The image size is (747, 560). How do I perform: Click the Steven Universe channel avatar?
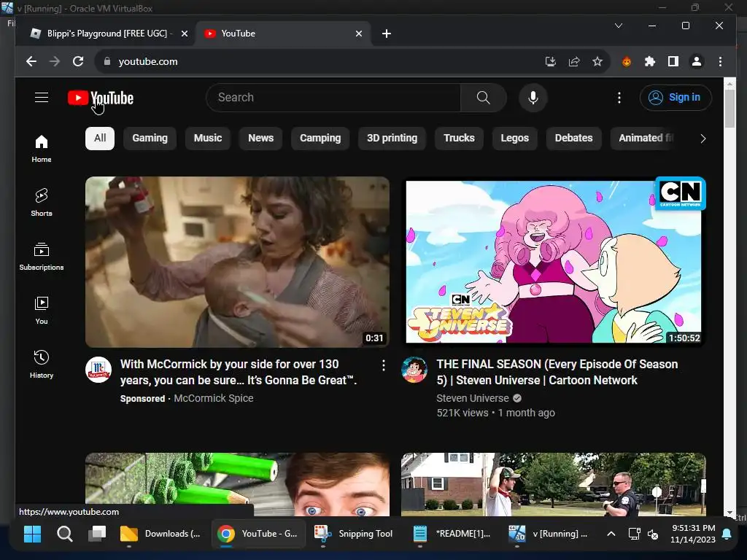[x=414, y=370]
